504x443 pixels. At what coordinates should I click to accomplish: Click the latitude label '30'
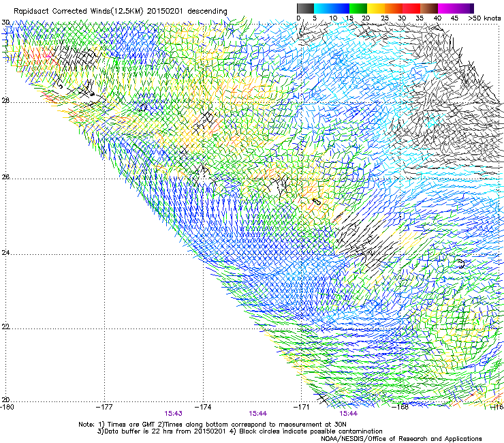point(5,22)
